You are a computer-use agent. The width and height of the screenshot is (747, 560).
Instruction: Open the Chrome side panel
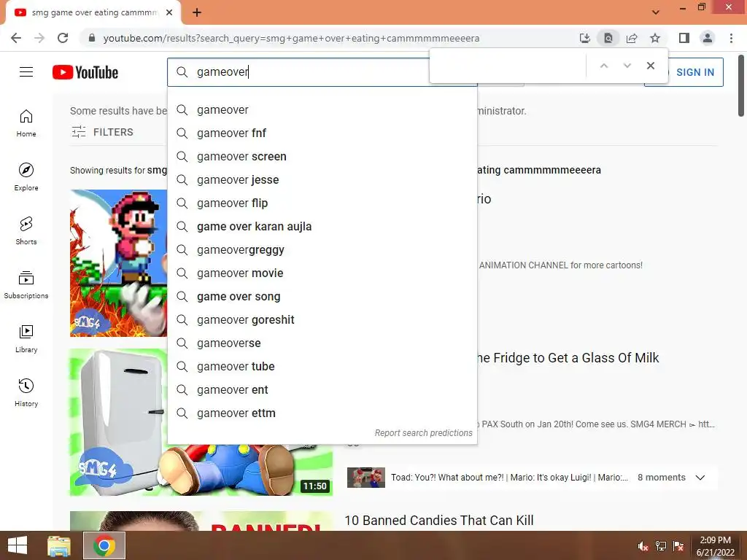[684, 38]
